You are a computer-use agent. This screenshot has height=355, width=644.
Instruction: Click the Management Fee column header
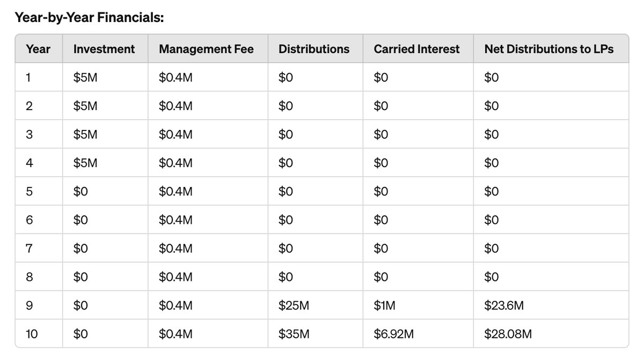[207, 49]
